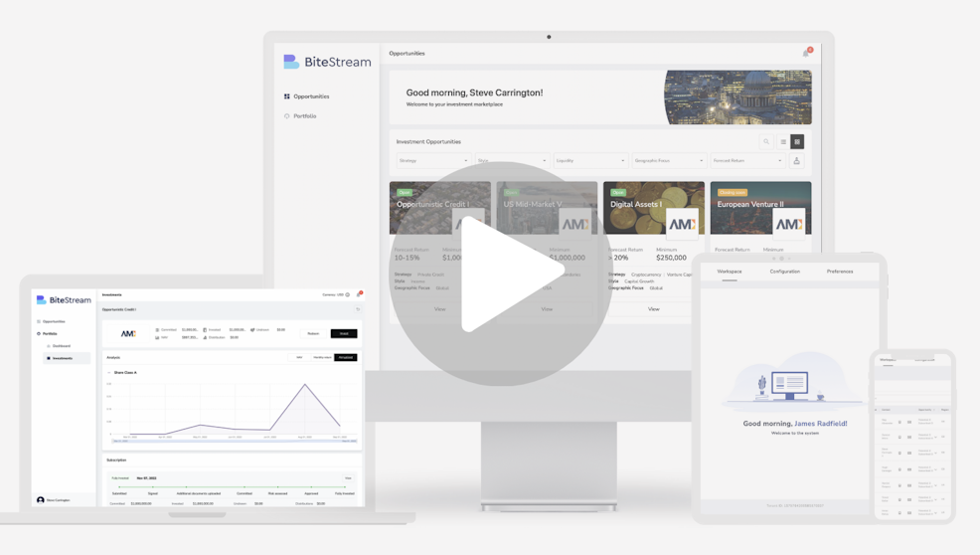Click the Open badge on Digital Assets I
Image resolution: width=980 pixels, height=555 pixels.
618,192
